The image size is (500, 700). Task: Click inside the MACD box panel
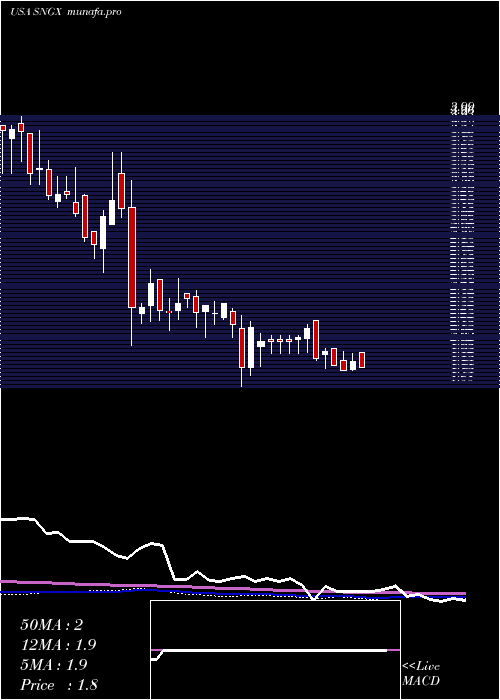[275, 650]
